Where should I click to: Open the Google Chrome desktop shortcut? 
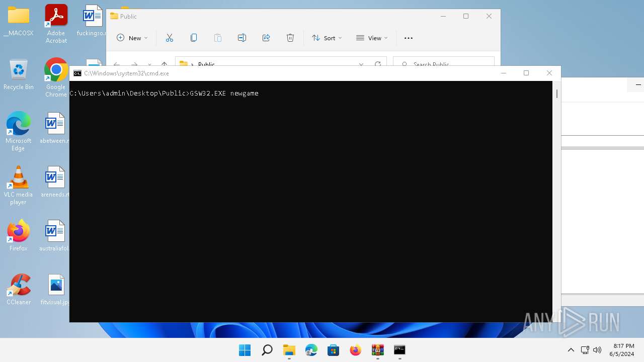click(56, 77)
